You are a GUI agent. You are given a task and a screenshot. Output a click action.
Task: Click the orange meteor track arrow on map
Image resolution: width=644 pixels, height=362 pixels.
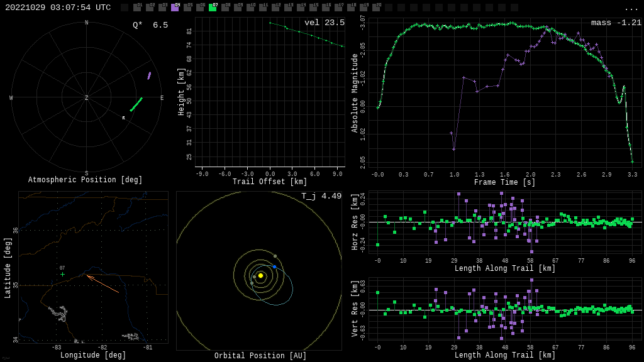click(102, 283)
